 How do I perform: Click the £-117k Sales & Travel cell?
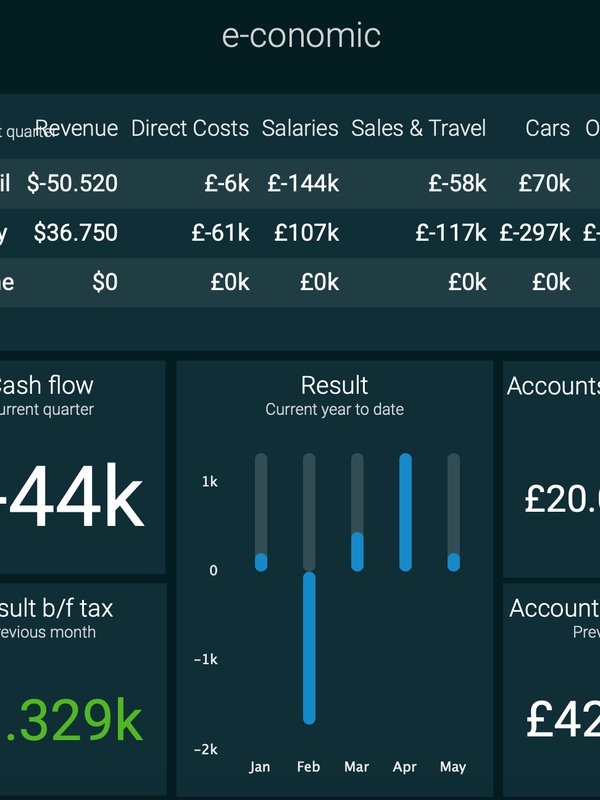coord(450,233)
